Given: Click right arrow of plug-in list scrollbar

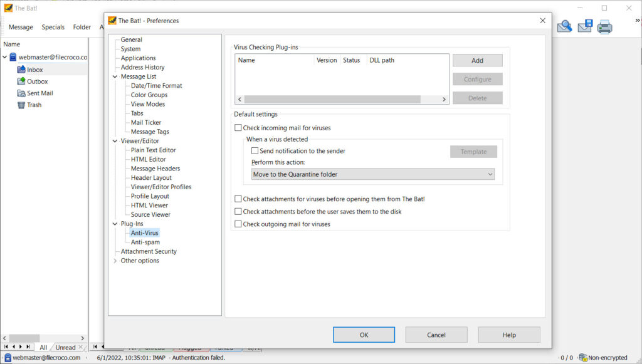Looking at the screenshot, I should tap(444, 100).
